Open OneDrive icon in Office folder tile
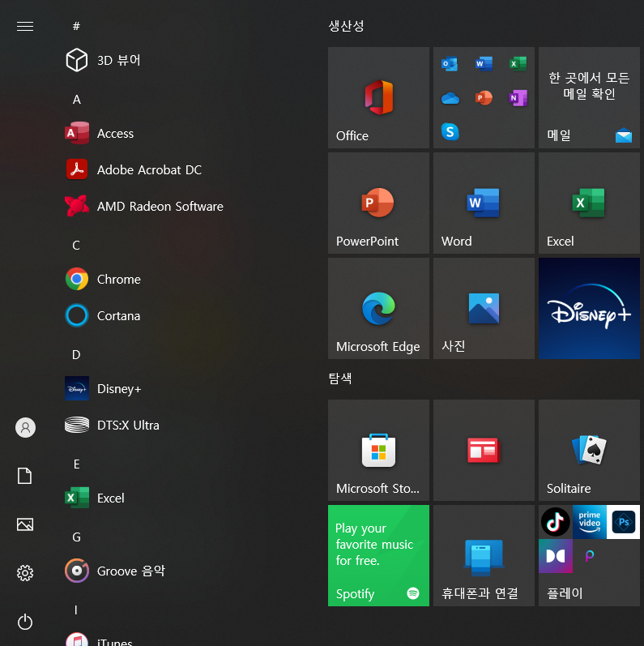644x646 pixels. tap(450, 98)
